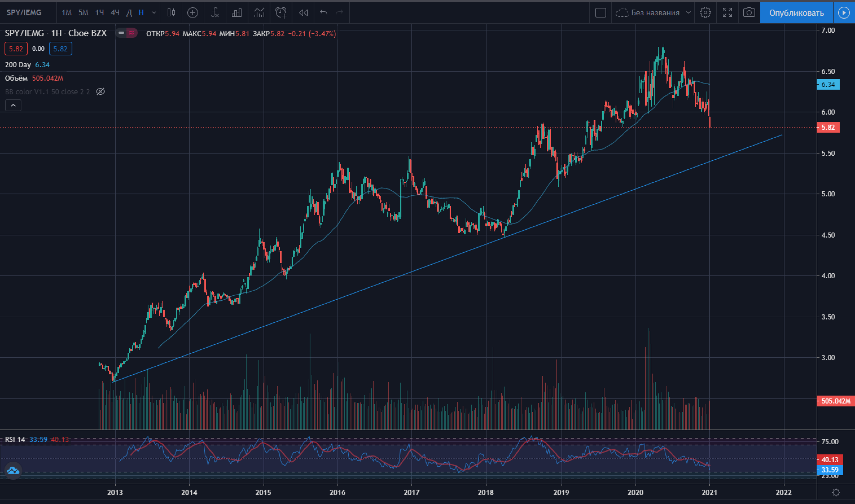Image resolution: width=855 pixels, height=504 pixels.
Task: Select the RSI 14 indicator legend
Action: tap(15, 439)
